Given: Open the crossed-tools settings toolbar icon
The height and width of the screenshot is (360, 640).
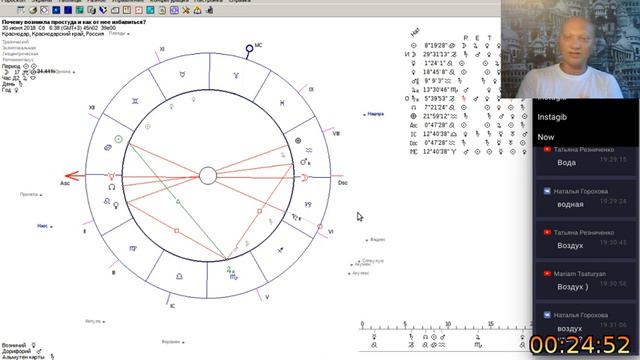Looking at the screenshot, I should coord(186,10).
